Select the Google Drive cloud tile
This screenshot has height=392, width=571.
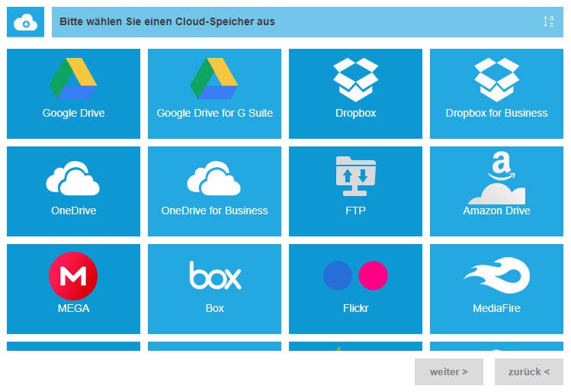coord(73,94)
